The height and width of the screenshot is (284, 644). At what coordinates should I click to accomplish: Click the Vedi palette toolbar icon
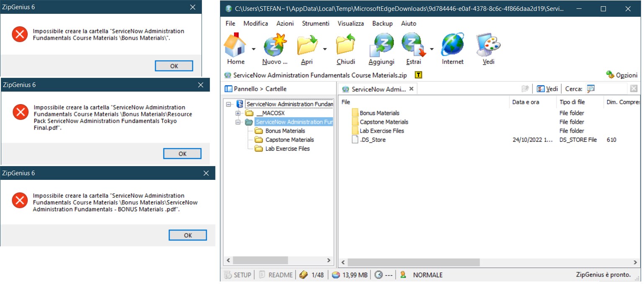pos(488,45)
